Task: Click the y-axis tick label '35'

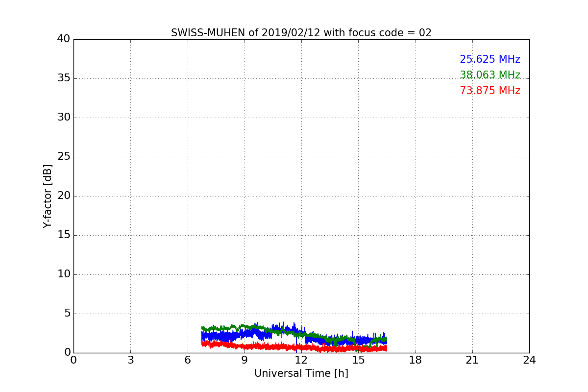Action: (64, 78)
